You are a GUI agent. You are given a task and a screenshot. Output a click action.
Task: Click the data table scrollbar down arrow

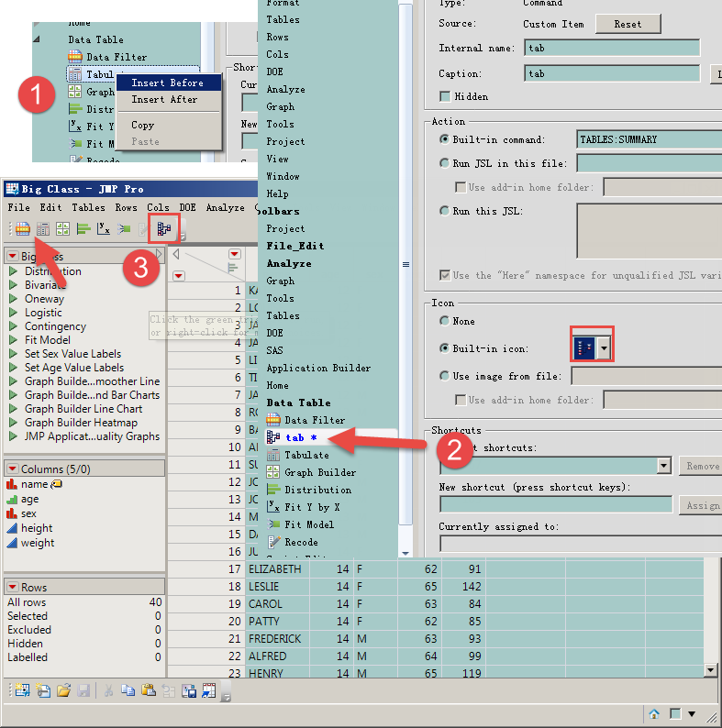(x=710, y=670)
